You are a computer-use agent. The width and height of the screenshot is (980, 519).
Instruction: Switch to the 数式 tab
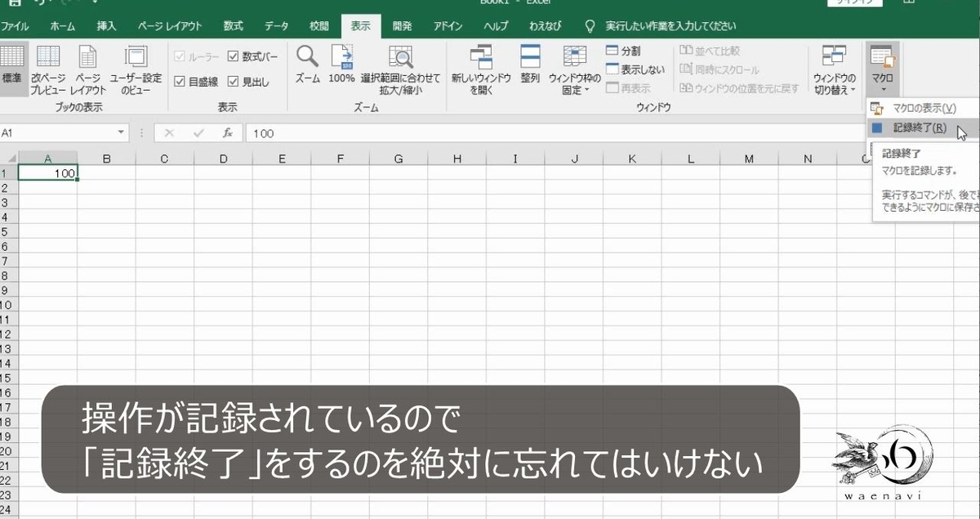tap(233, 26)
